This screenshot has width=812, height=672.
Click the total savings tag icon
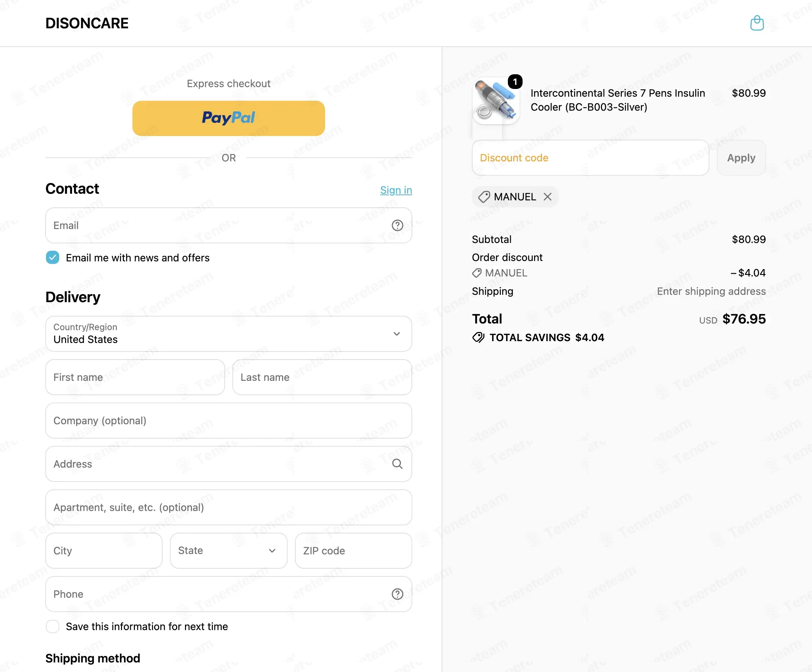click(x=478, y=337)
